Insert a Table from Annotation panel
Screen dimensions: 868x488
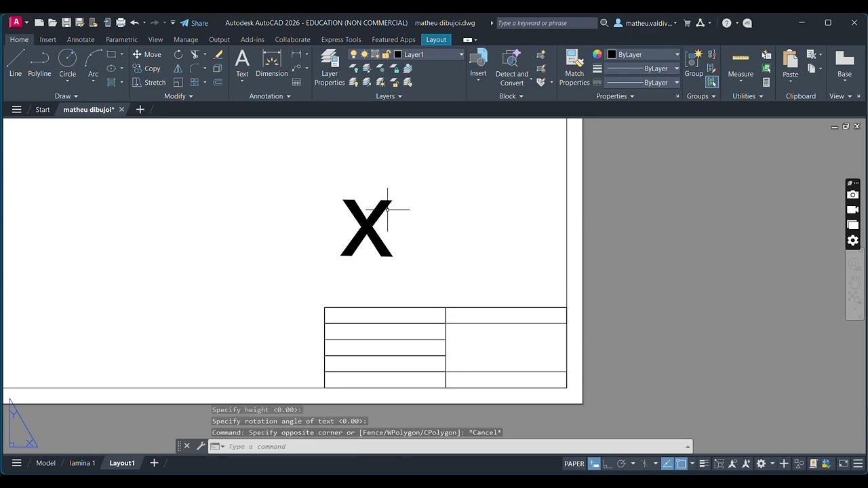point(296,83)
